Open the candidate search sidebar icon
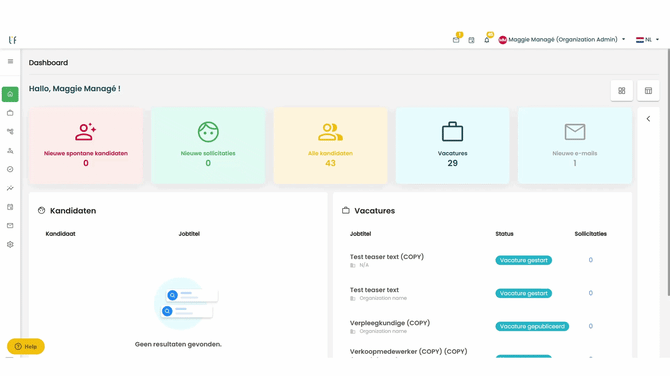The height and width of the screenshot is (376, 670). pos(10,150)
